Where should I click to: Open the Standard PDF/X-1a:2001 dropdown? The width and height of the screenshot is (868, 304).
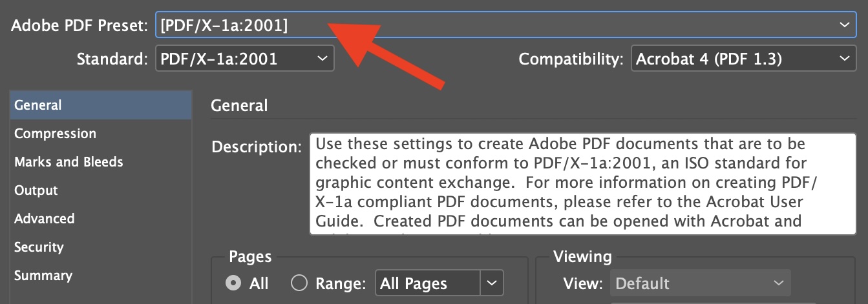245,59
